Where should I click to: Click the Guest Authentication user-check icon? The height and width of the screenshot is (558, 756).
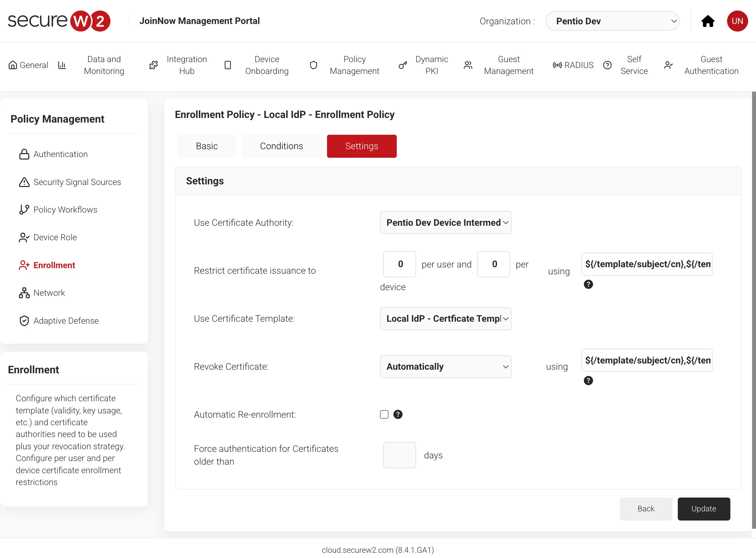pos(668,65)
